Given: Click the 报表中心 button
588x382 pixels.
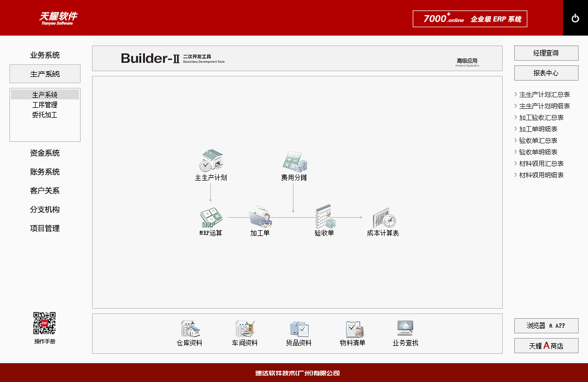Looking at the screenshot, I should coord(546,73).
